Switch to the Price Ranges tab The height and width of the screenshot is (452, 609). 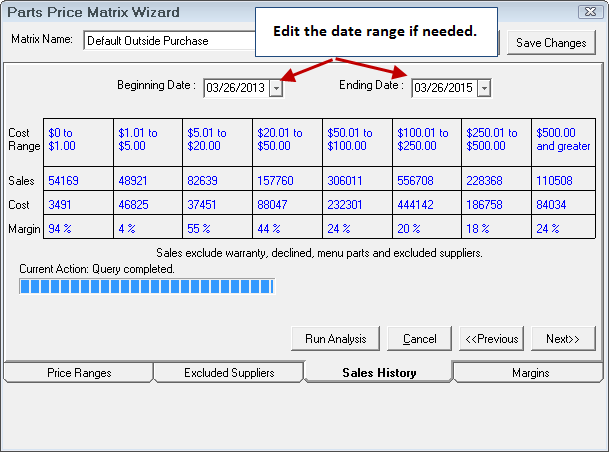click(79, 373)
